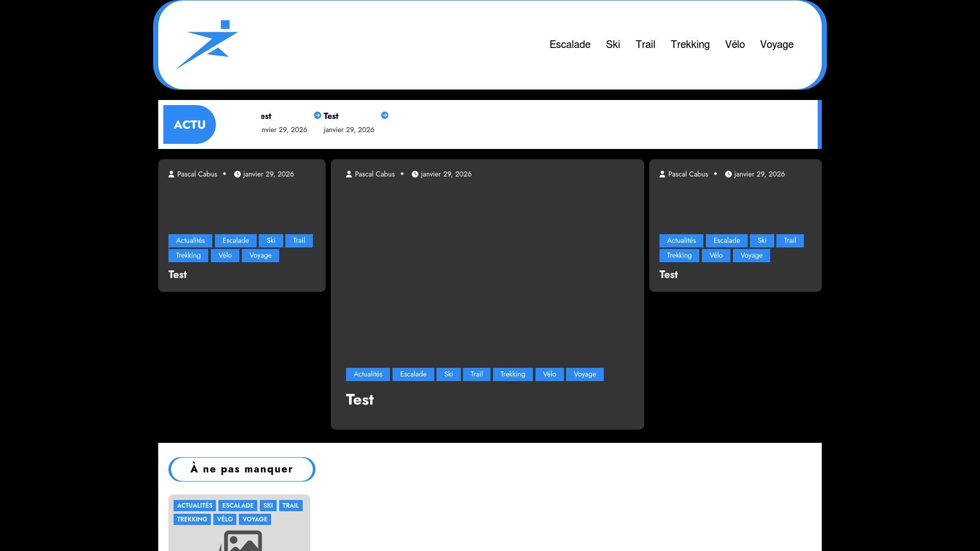Click the user icon in center card
Viewport: 980px width, 551px height.
tap(349, 174)
